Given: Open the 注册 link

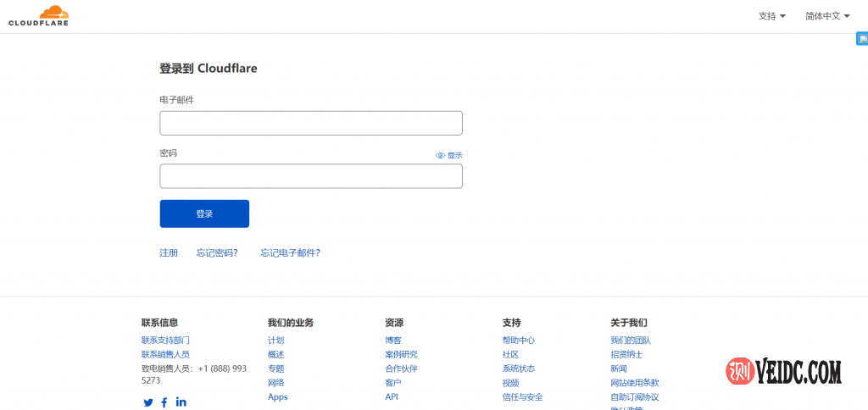Looking at the screenshot, I should click(169, 252).
